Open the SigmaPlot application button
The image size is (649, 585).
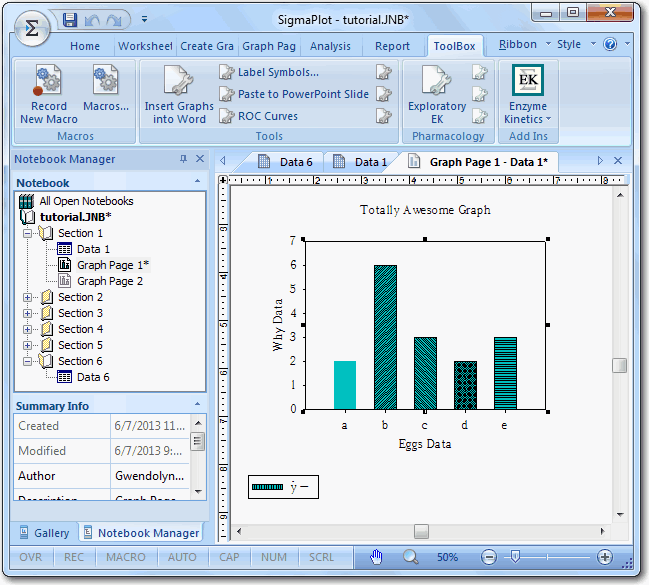click(32, 29)
